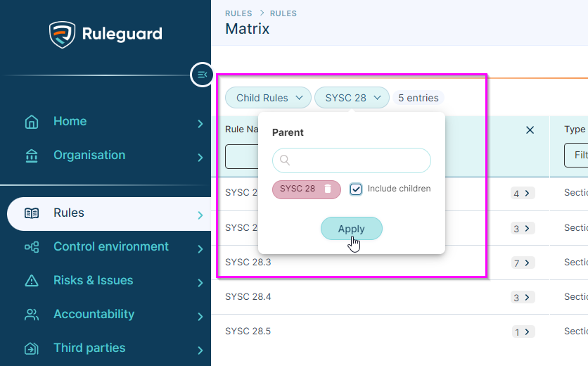This screenshot has width=588, height=366.
Task: Click the Rules open book icon
Action: click(32, 213)
